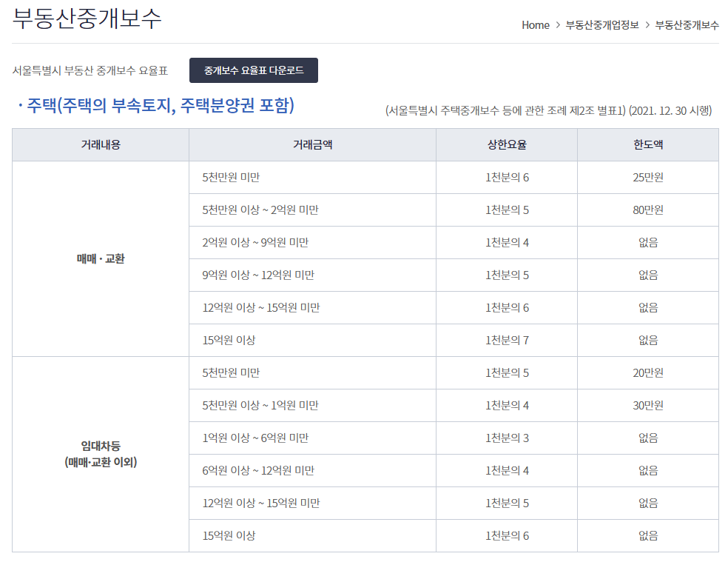Click 없음 in the 2억원 이상 ~ 9억원 미만 row

coord(648,243)
